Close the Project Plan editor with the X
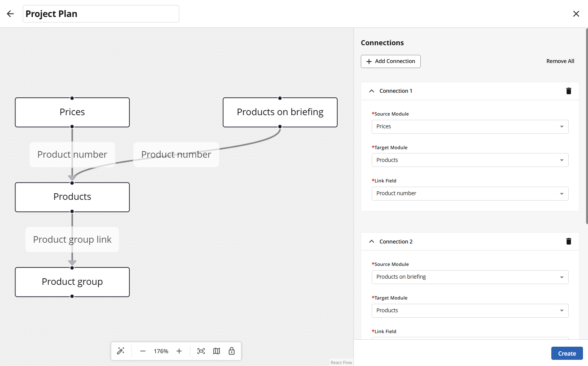 pos(576,14)
